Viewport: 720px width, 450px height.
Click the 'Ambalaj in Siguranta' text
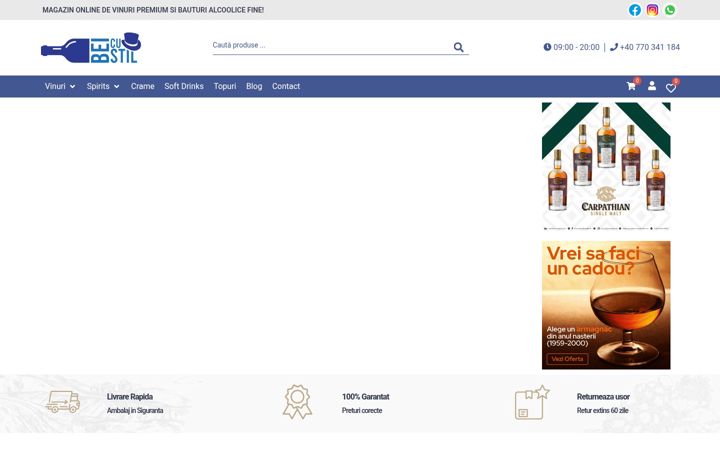(x=135, y=411)
